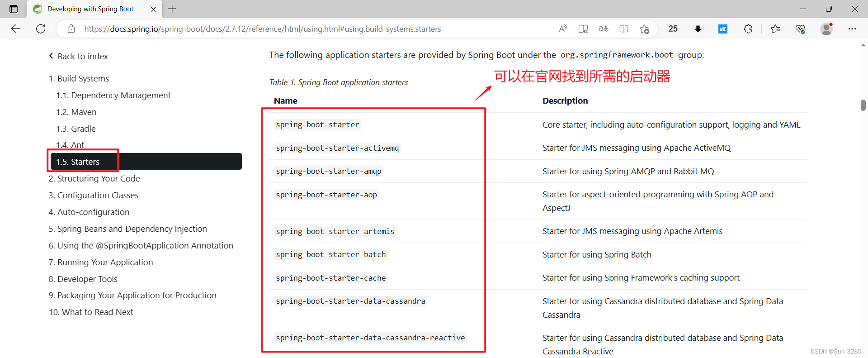Open the Settings and more menu
868x358 pixels.
(852, 29)
